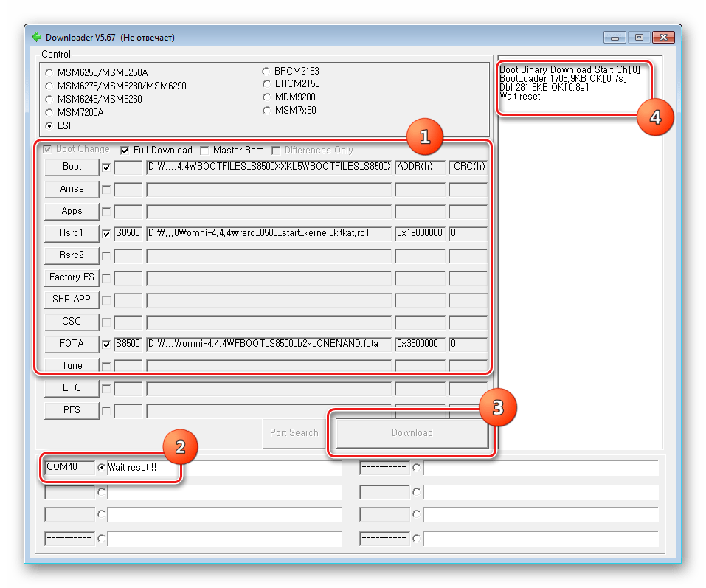Uncheck the Rsrc1 row checkbox
This screenshot has width=706, height=588.
click(106, 234)
